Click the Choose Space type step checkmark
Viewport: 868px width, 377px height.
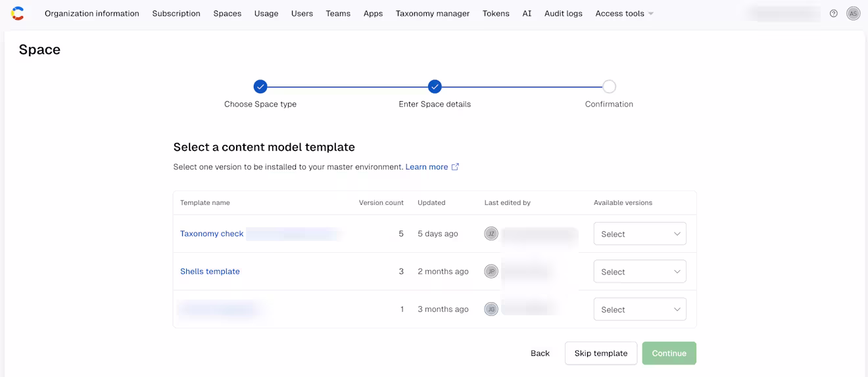(x=260, y=87)
